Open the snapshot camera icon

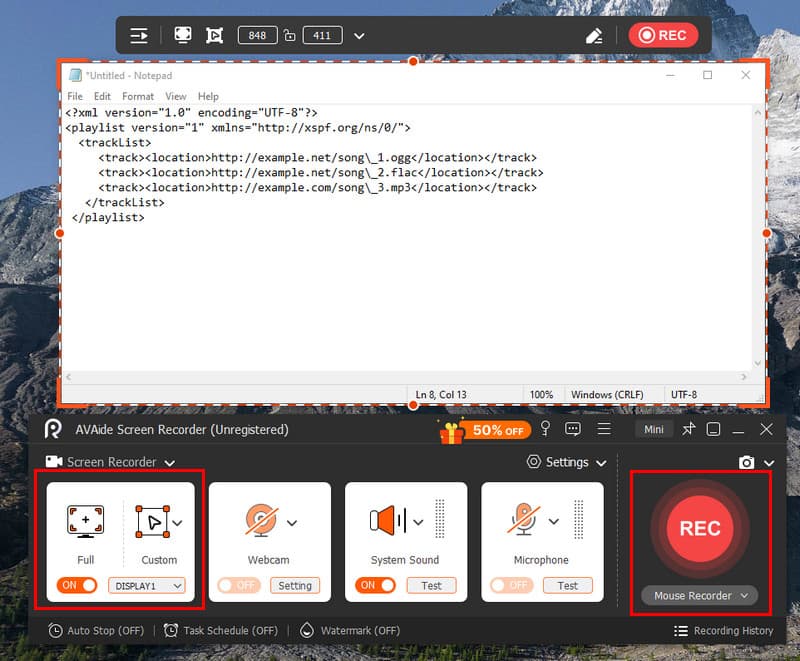[746, 462]
